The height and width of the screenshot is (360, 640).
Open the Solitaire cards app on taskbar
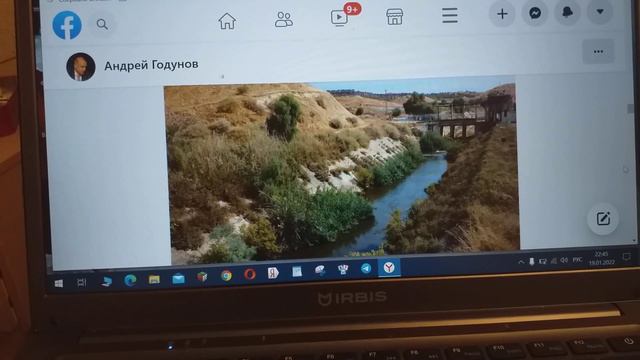pyautogui.click(x=343, y=269)
